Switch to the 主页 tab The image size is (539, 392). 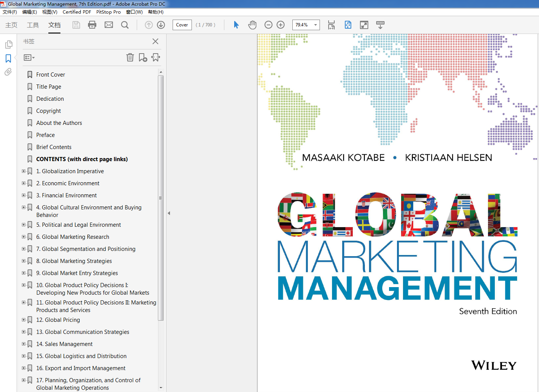11,25
